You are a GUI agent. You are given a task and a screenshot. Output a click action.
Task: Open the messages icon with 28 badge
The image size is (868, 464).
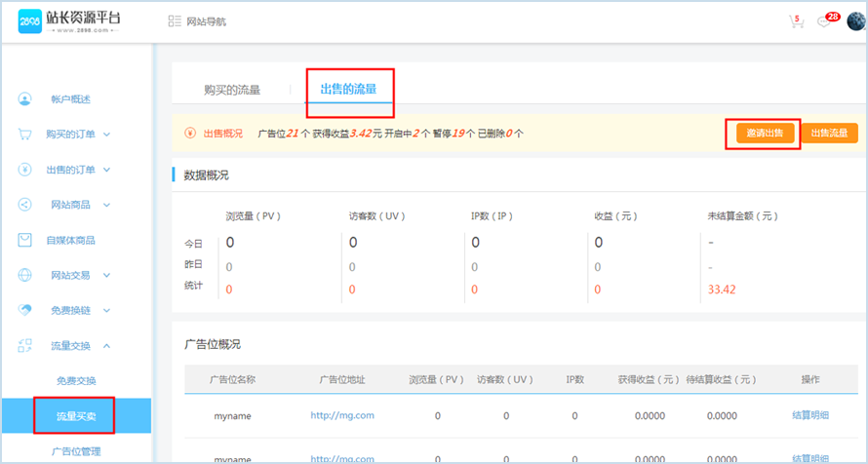pos(826,21)
